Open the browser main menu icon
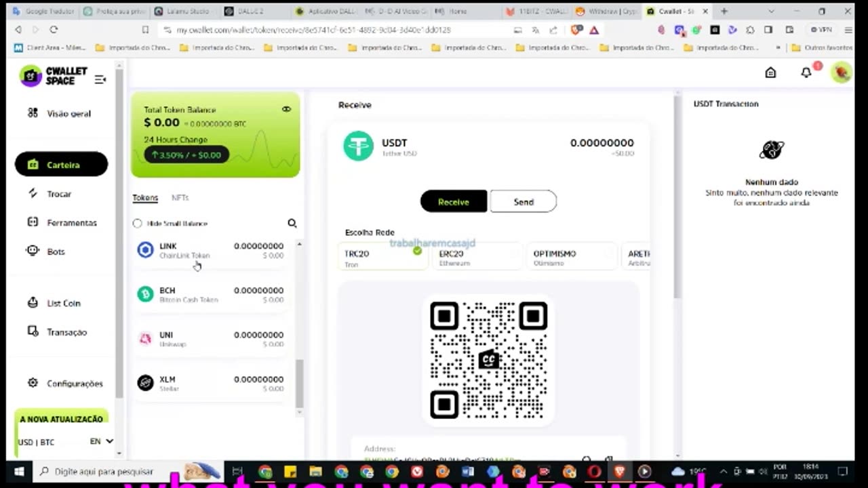The width and height of the screenshot is (868, 488). point(847,30)
